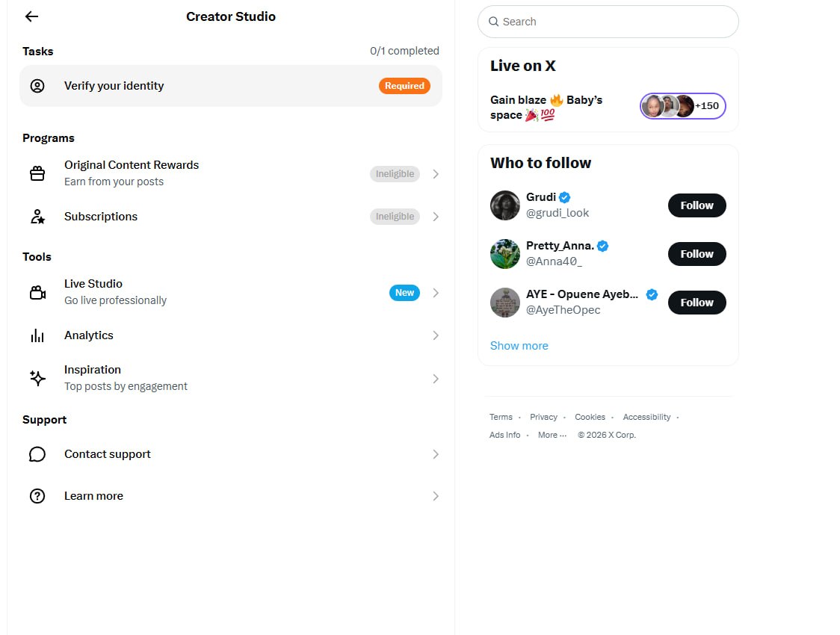Open the Subscriptions row chevron

[436, 217]
